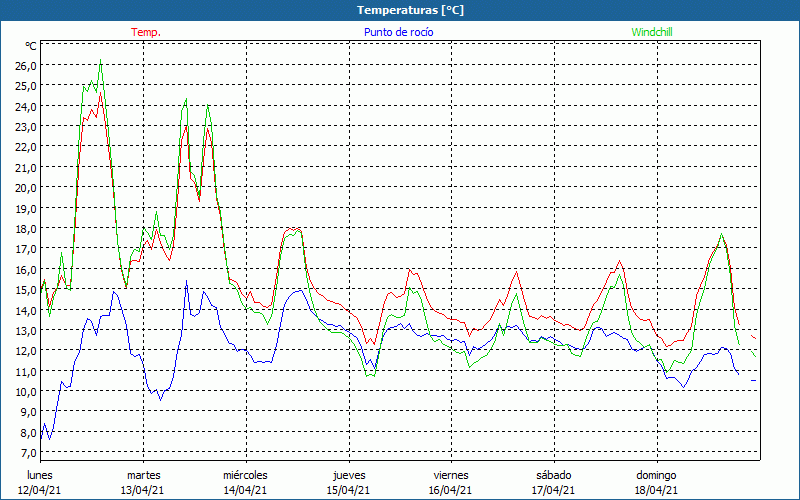
Task: Click the 'domingo' day label
Action: [656, 476]
